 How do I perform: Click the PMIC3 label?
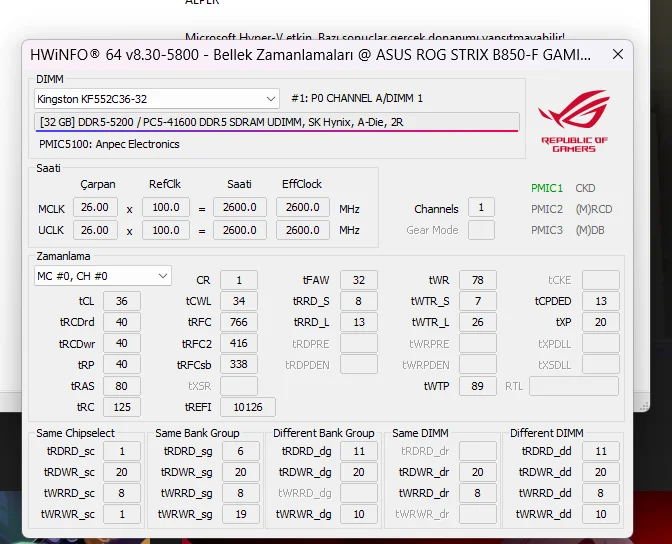pos(546,230)
